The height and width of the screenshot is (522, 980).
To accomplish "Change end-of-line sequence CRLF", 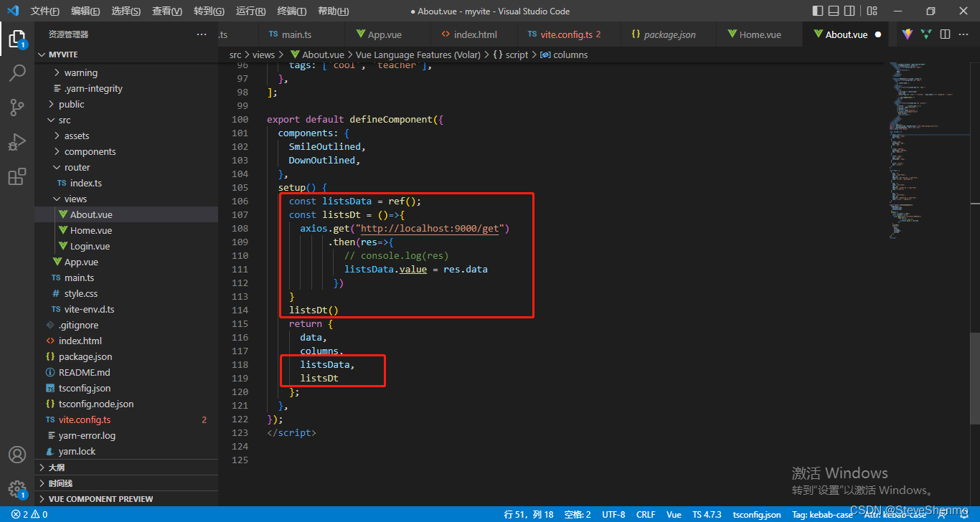I will (x=646, y=514).
